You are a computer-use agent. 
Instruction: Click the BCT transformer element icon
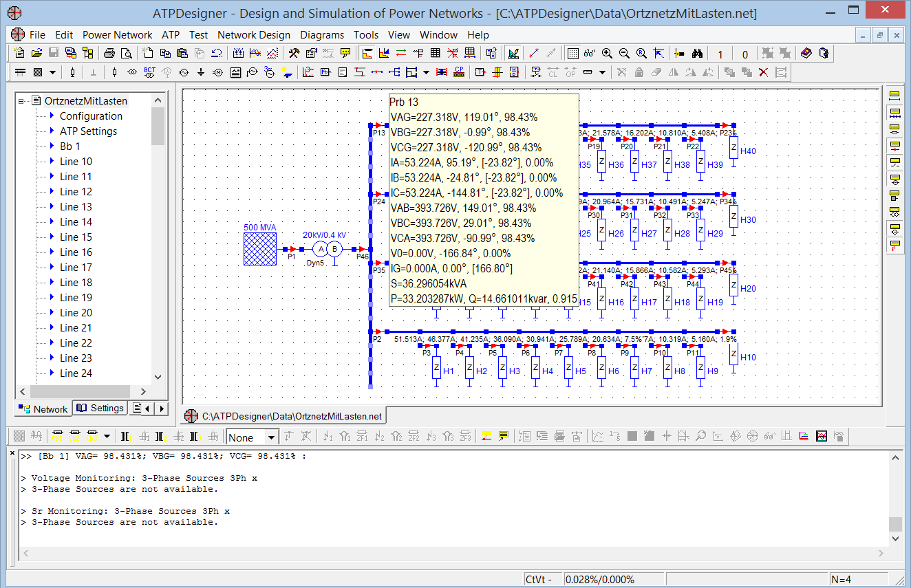pos(149,72)
